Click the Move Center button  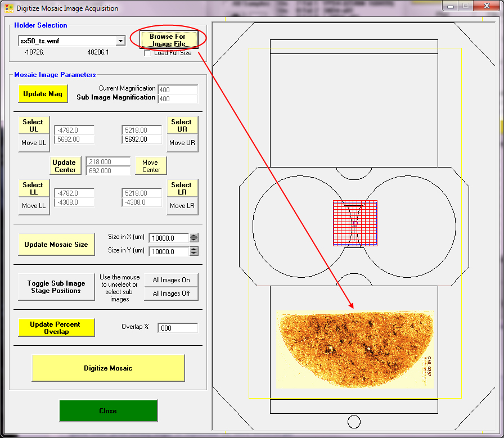pos(150,166)
